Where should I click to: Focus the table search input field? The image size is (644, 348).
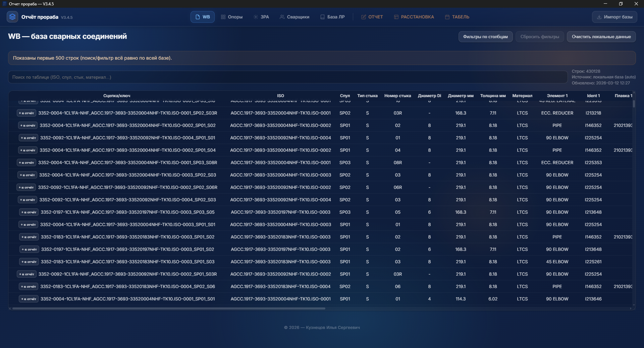coord(287,77)
